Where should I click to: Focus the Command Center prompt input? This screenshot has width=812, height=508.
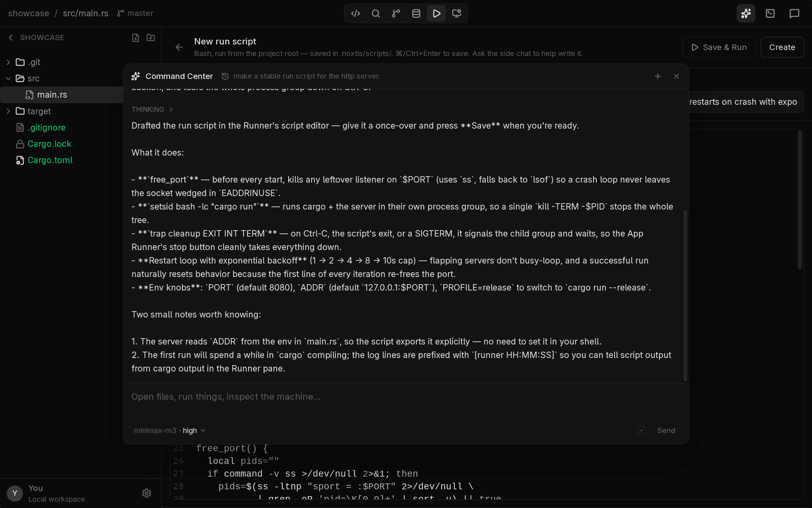pyautogui.click(x=406, y=397)
